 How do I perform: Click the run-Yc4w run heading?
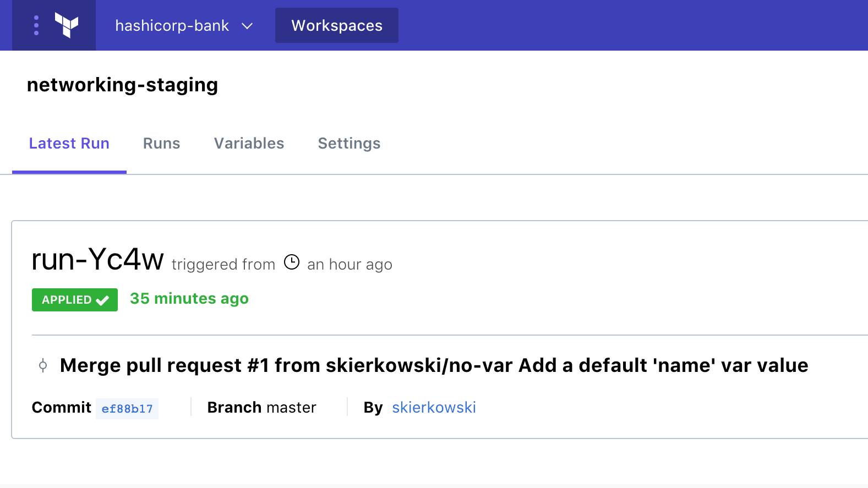(x=97, y=259)
